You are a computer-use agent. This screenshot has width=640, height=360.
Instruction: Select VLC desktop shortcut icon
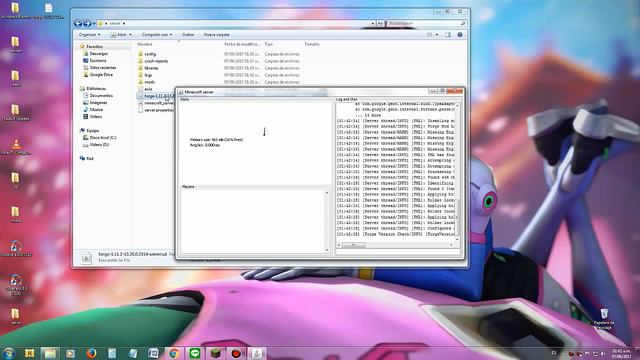(x=16, y=146)
